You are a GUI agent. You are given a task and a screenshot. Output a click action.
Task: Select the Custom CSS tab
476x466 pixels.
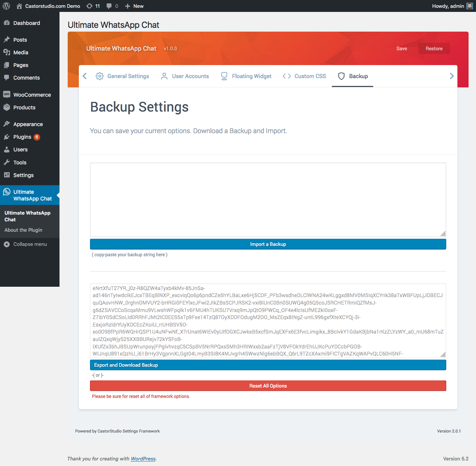coord(304,76)
